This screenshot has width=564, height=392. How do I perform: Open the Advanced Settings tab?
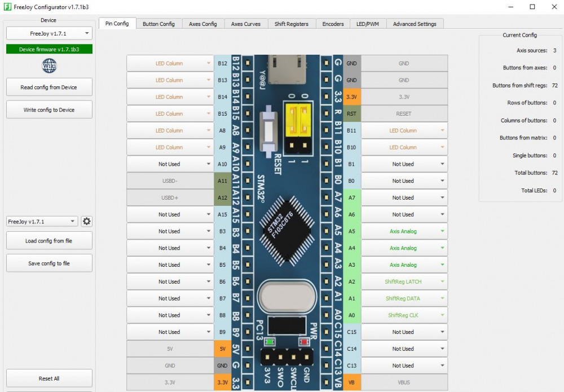[x=415, y=24]
